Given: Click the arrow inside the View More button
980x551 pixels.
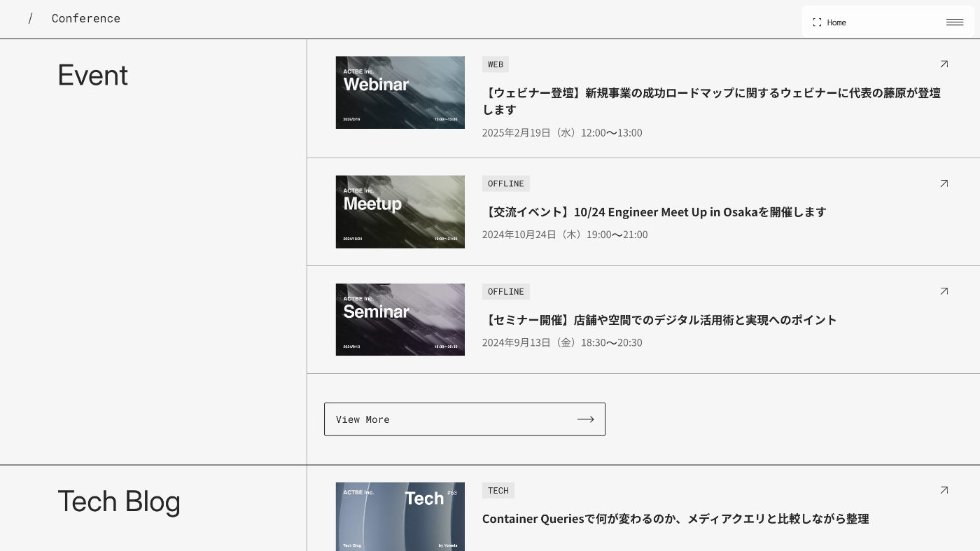Looking at the screenshot, I should (585, 419).
